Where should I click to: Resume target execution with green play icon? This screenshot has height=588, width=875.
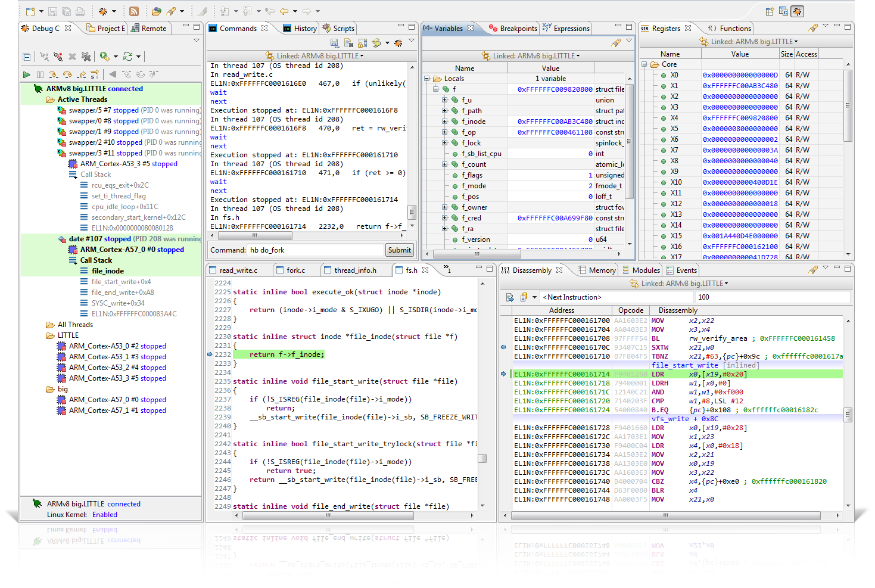click(27, 73)
